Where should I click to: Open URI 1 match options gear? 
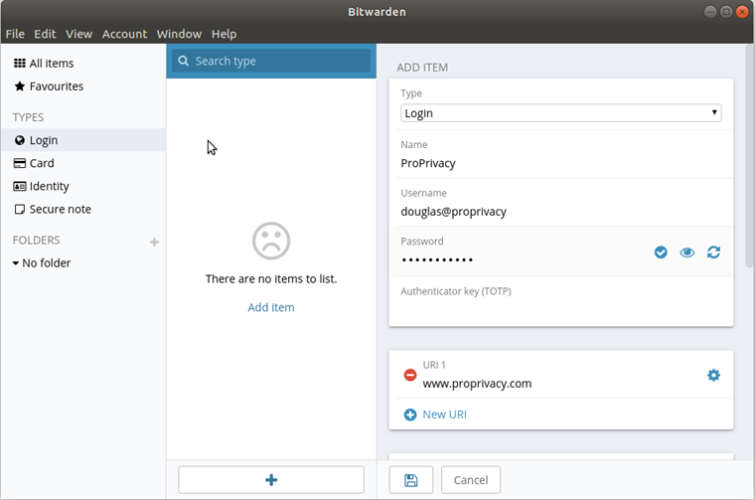(x=714, y=375)
